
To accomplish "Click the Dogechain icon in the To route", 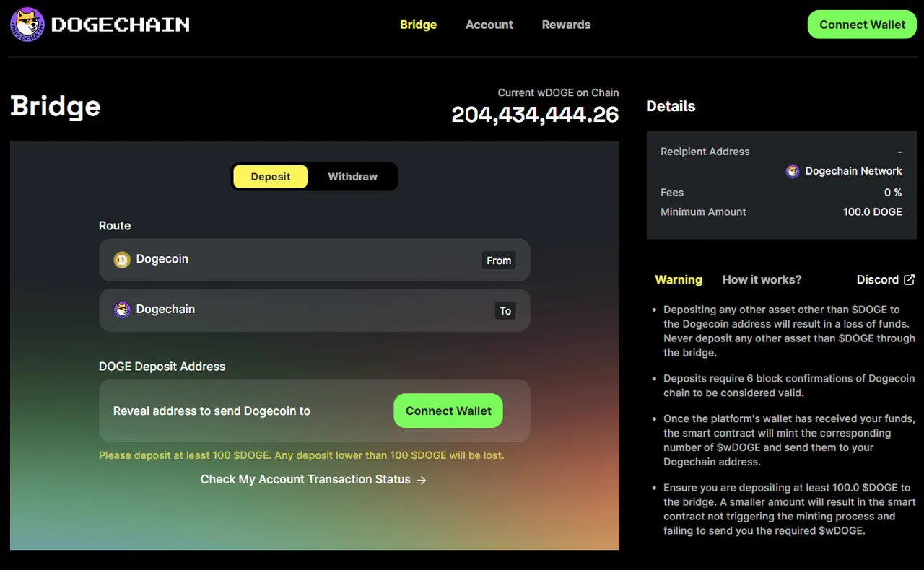I will coord(122,310).
